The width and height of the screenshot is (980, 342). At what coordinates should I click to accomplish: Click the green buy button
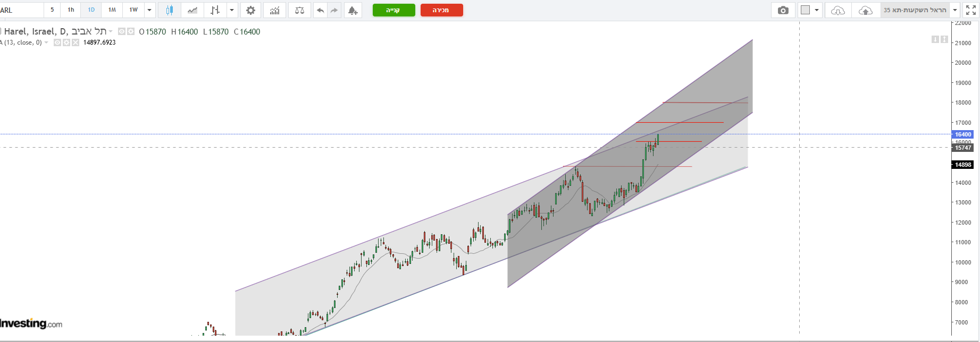click(x=393, y=10)
